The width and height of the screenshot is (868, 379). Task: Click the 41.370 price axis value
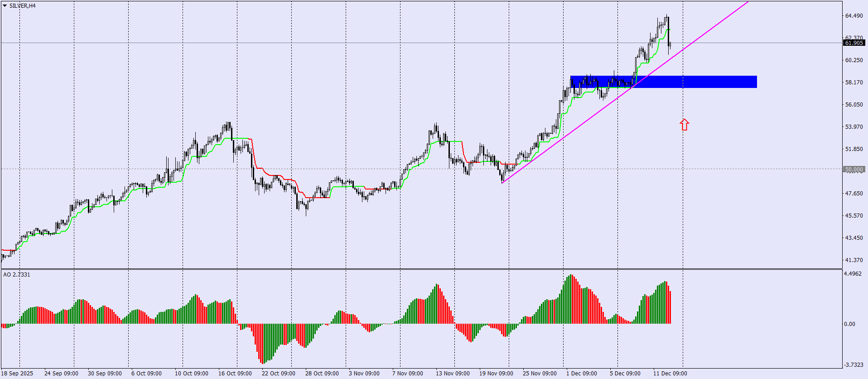[854, 260]
